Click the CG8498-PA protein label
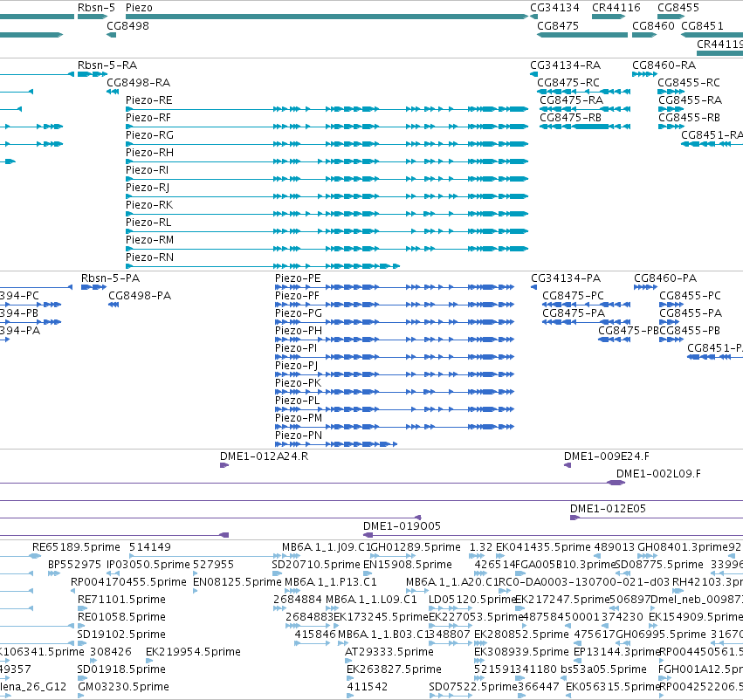Screen dimensions: 743x700 point(140,296)
